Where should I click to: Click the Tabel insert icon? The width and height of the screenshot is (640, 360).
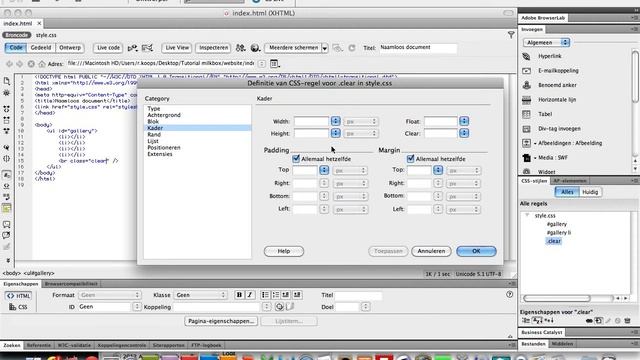(527, 114)
